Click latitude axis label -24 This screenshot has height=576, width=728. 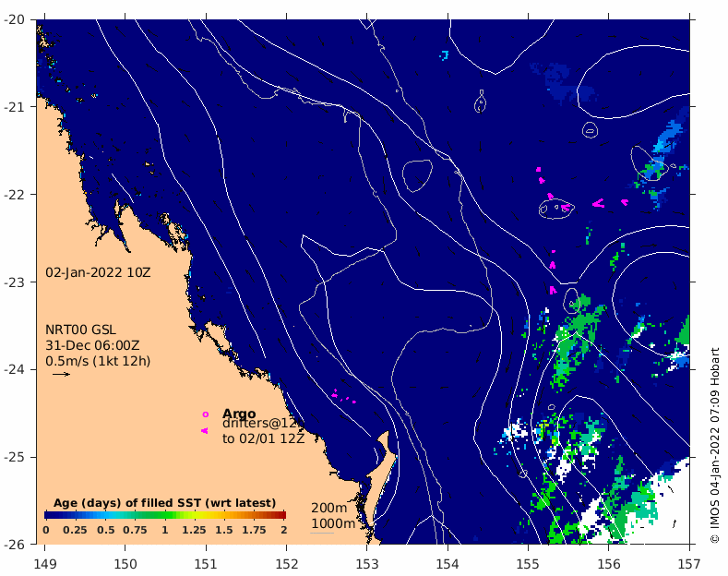click(14, 369)
